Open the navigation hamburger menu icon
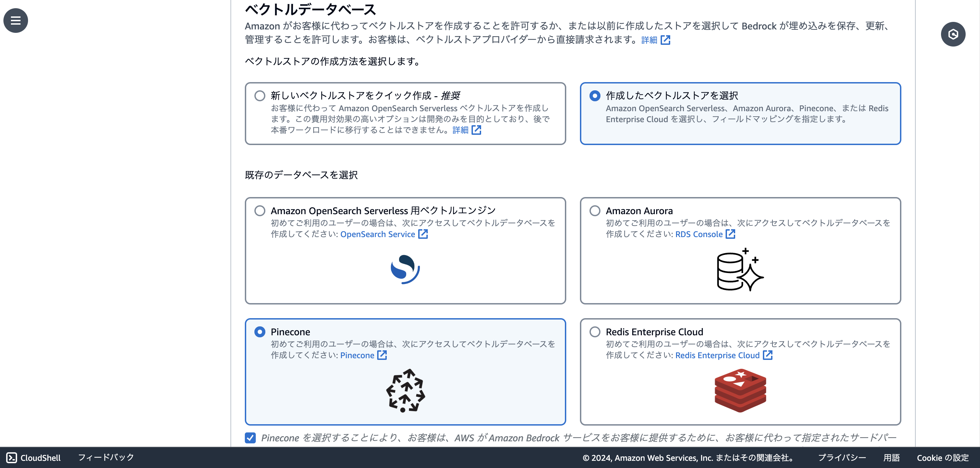The width and height of the screenshot is (980, 468). 15,21
